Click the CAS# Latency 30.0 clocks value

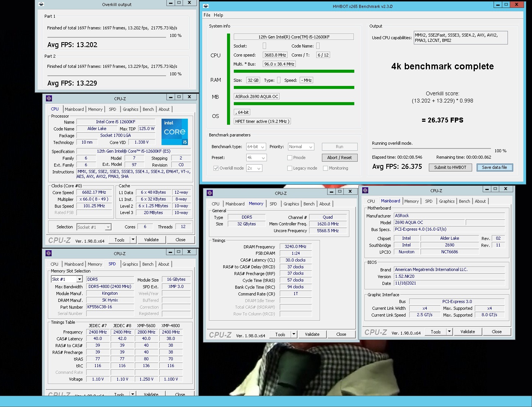click(x=296, y=260)
